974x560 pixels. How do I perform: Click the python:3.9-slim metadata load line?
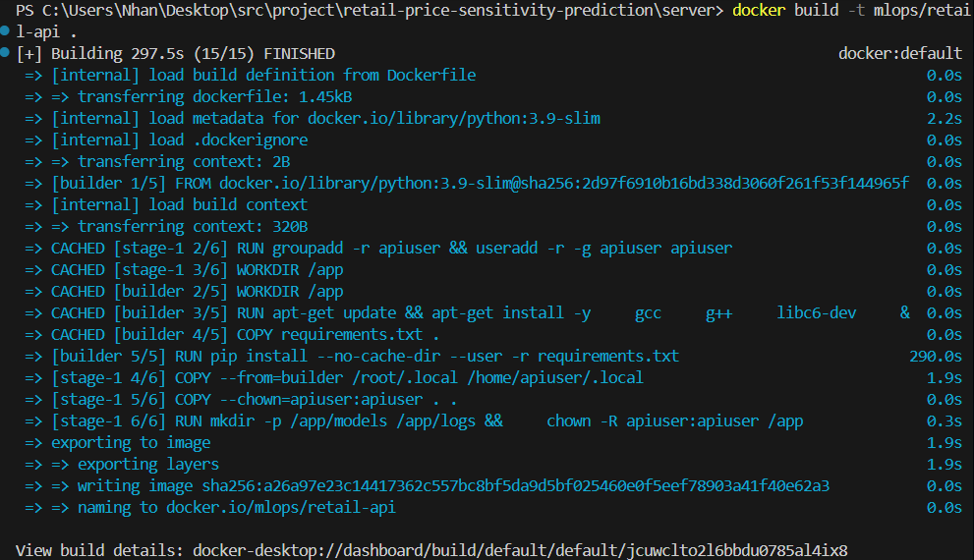tap(326, 118)
